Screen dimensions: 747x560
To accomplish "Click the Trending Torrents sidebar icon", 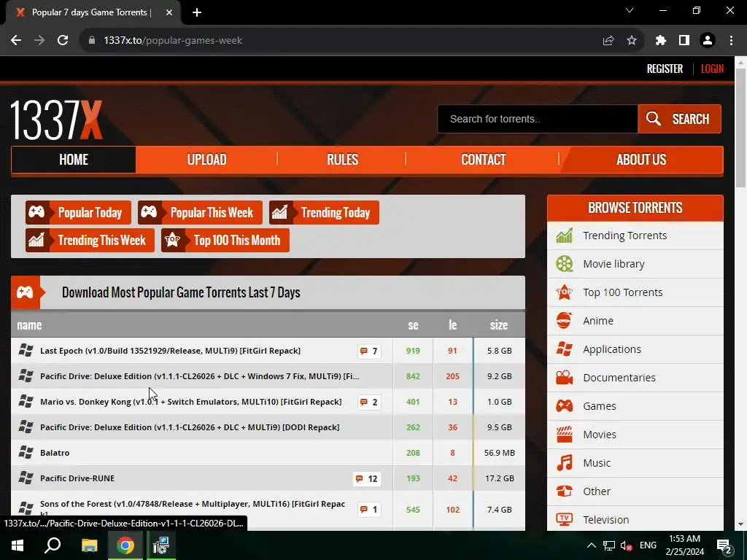I will coord(564,236).
